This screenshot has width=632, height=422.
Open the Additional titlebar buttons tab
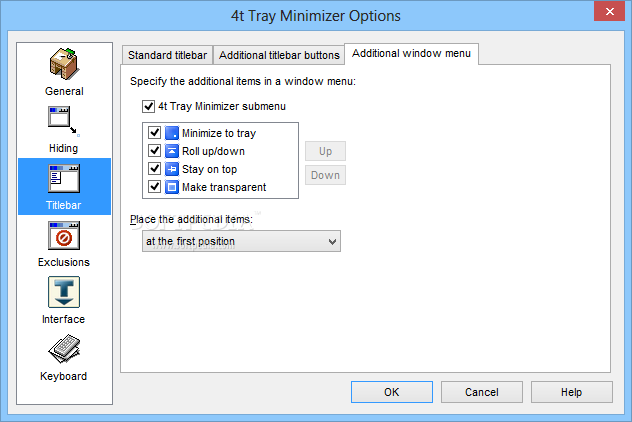point(279,55)
